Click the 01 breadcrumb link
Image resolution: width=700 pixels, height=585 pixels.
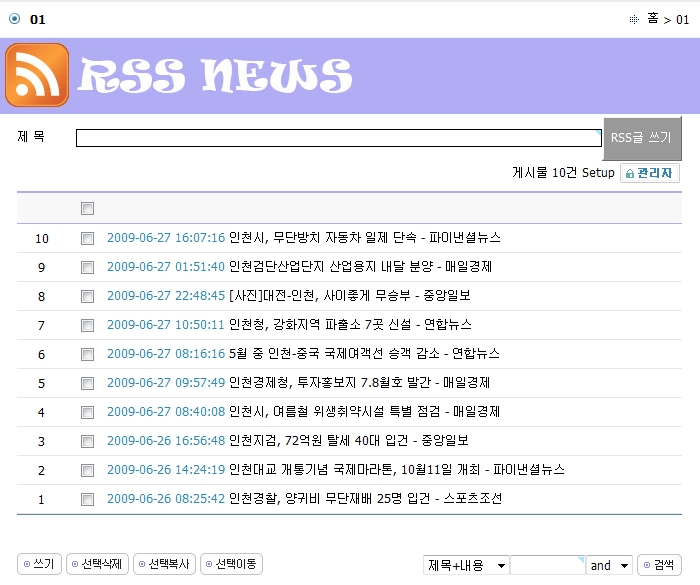[x=683, y=20]
